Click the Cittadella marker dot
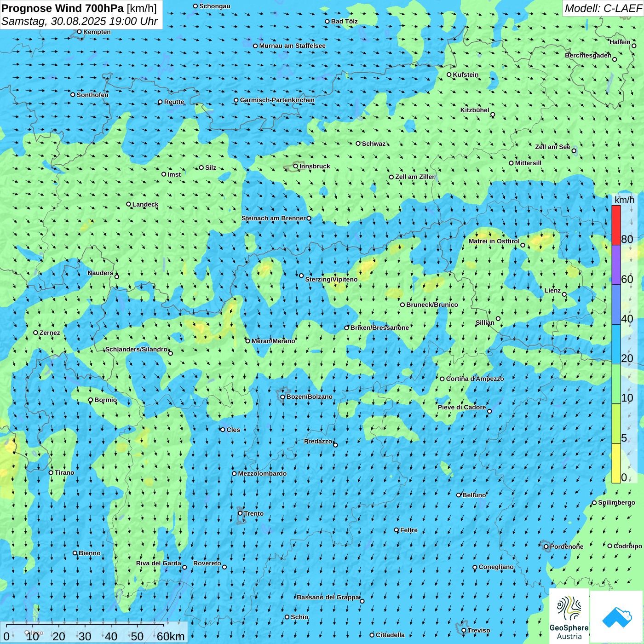 (372, 635)
